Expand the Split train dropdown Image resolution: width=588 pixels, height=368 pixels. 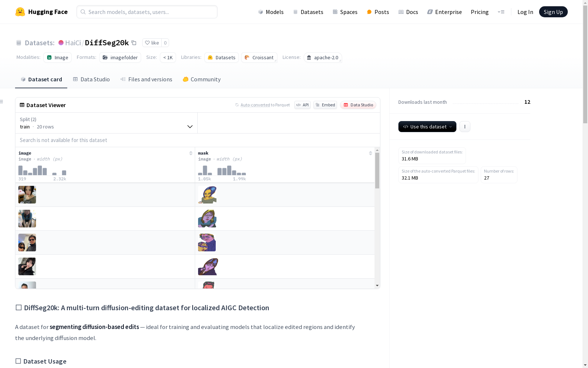[107, 123]
